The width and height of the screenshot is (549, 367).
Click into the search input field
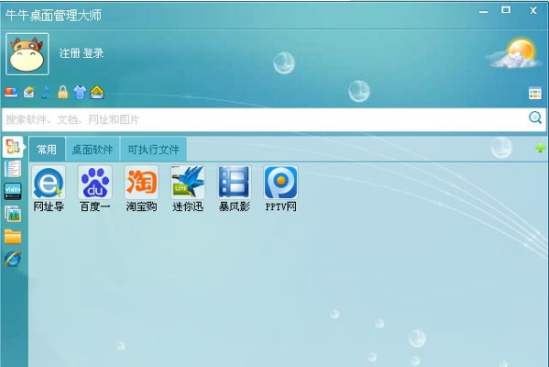(x=264, y=120)
